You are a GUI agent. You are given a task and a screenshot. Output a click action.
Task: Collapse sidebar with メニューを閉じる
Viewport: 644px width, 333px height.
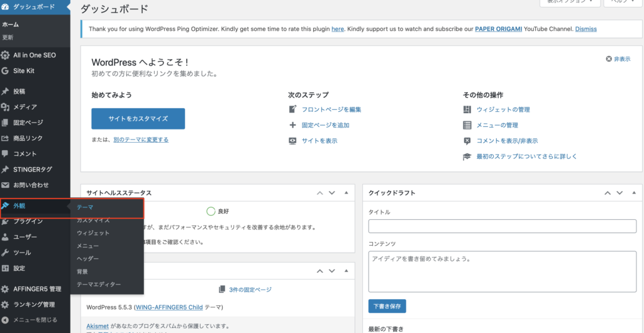coord(35,320)
